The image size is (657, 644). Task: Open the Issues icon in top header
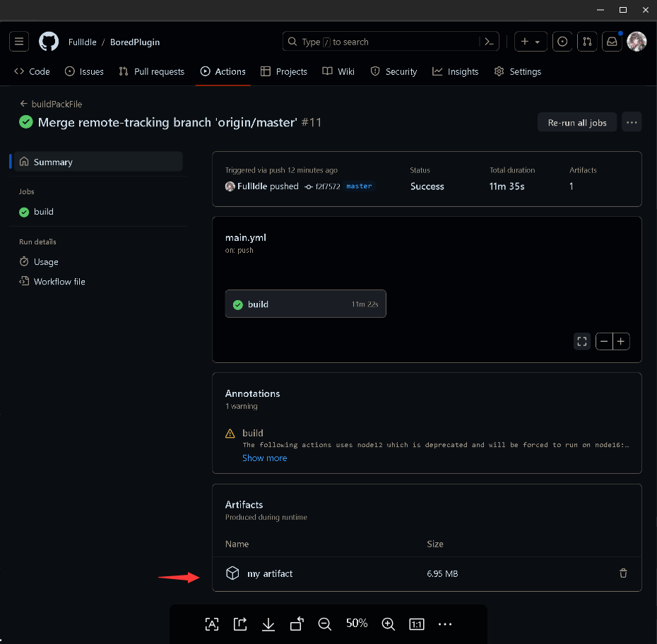[x=562, y=42]
